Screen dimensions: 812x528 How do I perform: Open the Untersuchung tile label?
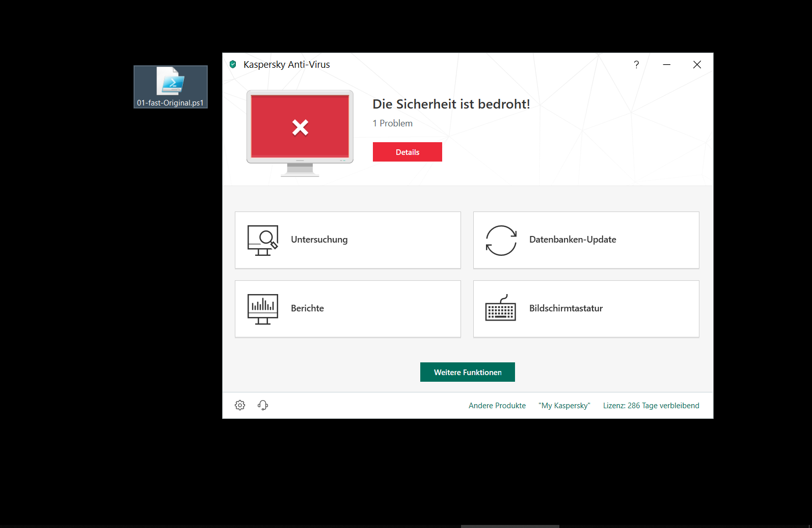coord(319,240)
